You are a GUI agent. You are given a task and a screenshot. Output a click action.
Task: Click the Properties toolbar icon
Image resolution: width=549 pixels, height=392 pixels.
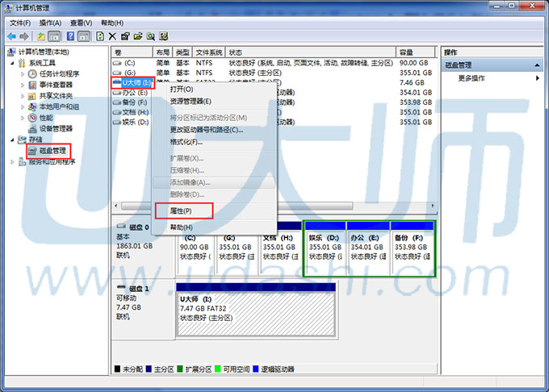coord(125,36)
